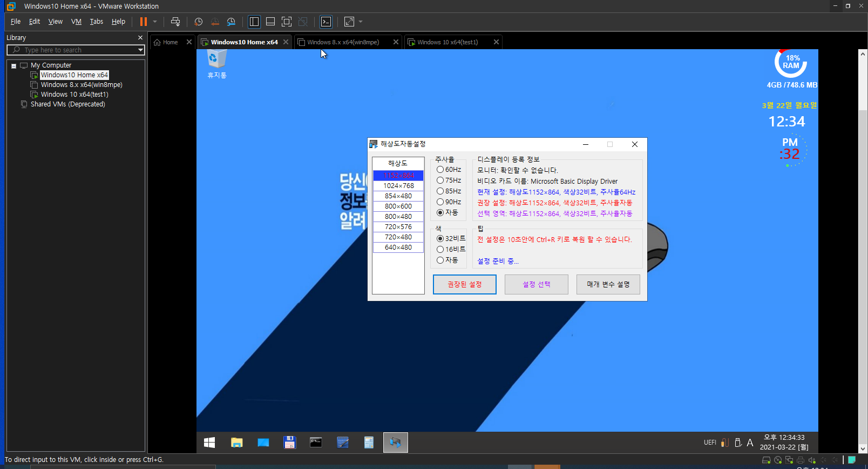
Task: Open the Edit menu
Action: coord(35,22)
